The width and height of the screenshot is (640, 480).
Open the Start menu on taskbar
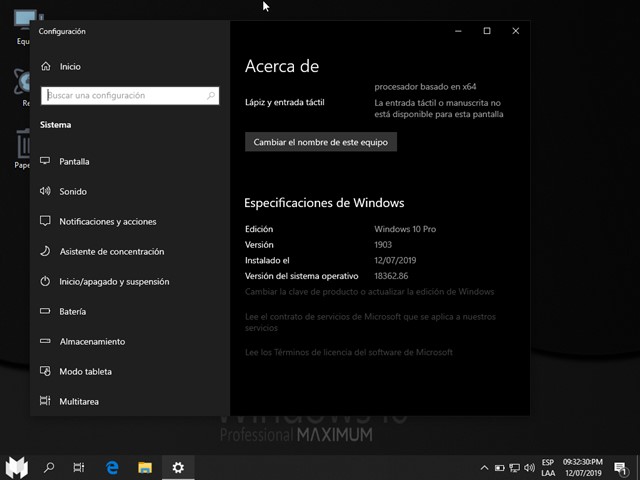coord(16,467)
